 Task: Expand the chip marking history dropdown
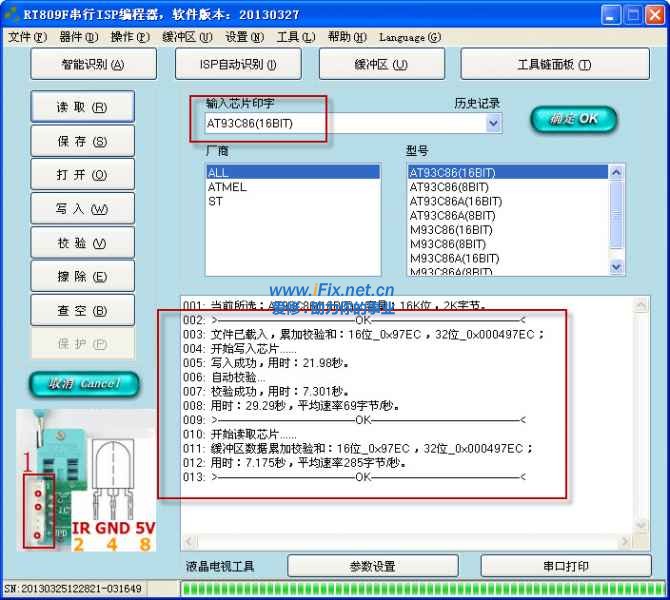pyautogui.click(x=493, y=123)
